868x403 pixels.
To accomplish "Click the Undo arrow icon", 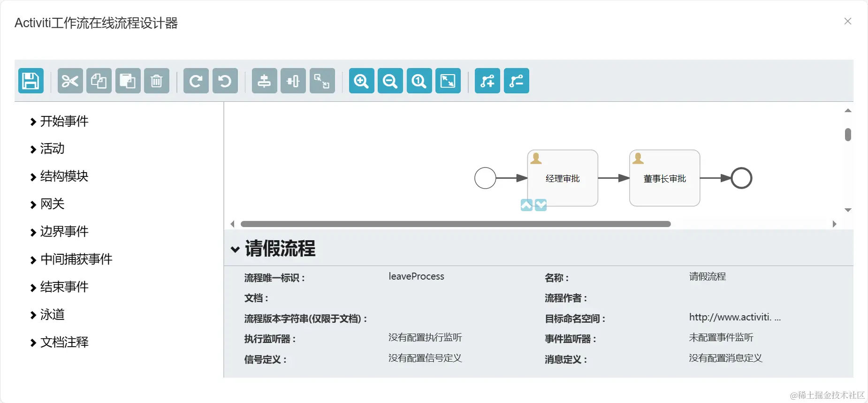I will click(x=225, y=81).
